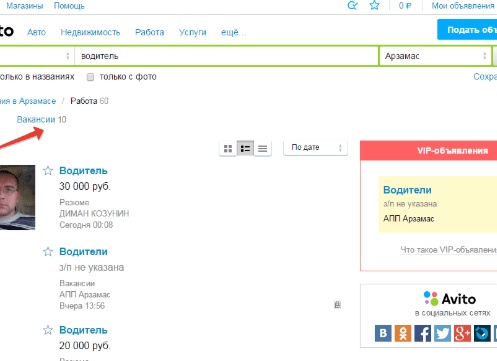The width and height of the screenshot is (497, 361).
Task: Star the Водитель 30 000 руб. listing
Action: [48, 171]
